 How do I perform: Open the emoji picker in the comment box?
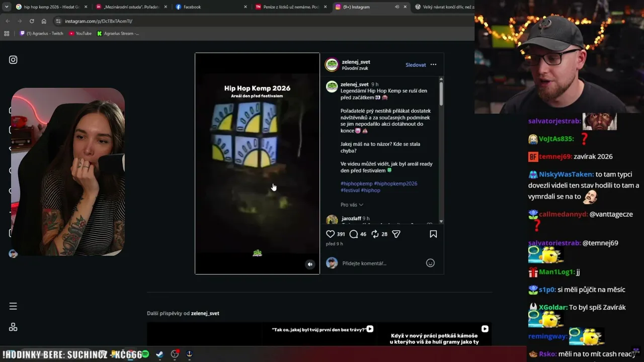[x=430, y=263]
